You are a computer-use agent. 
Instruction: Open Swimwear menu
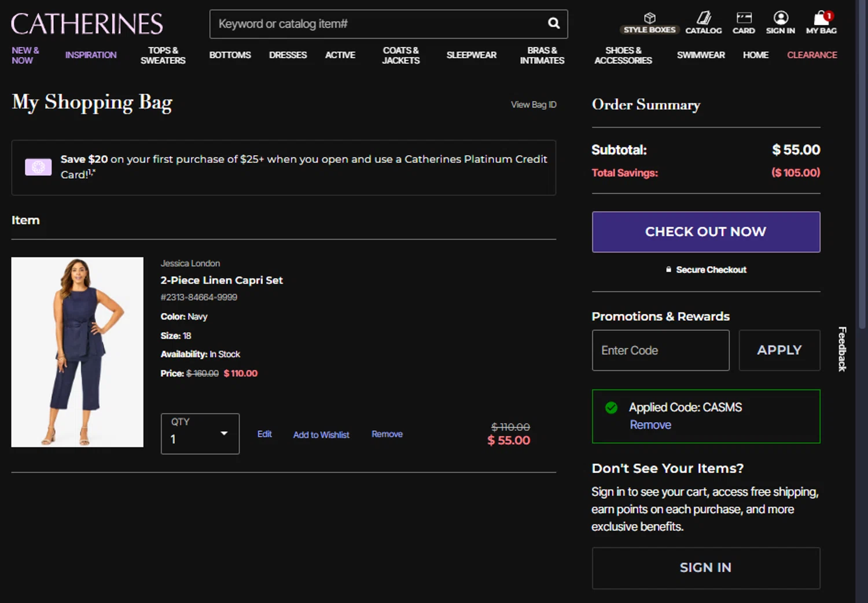pos(701,55)
